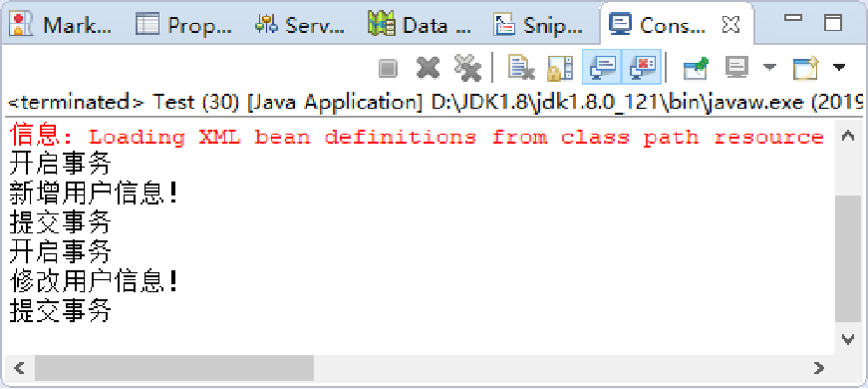Screen dimensions: 868x389
Task: Click the vertical scrollbar up arrow
Action: tap(848, 136)
